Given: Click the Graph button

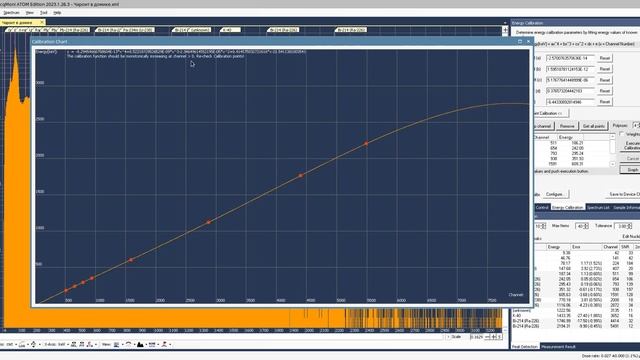Looking at the screenshot, I should tap(631, 169).
